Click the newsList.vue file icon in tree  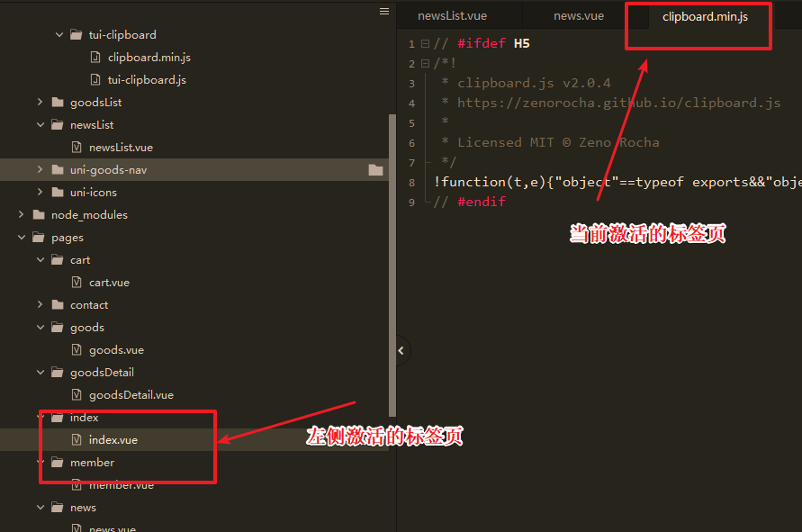point(77,148)
